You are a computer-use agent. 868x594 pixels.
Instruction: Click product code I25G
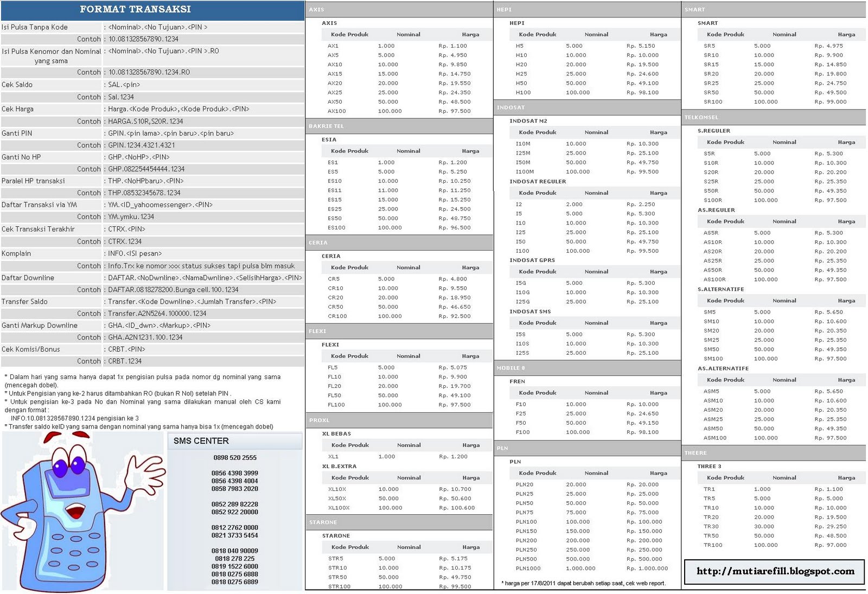coord(523,302)
